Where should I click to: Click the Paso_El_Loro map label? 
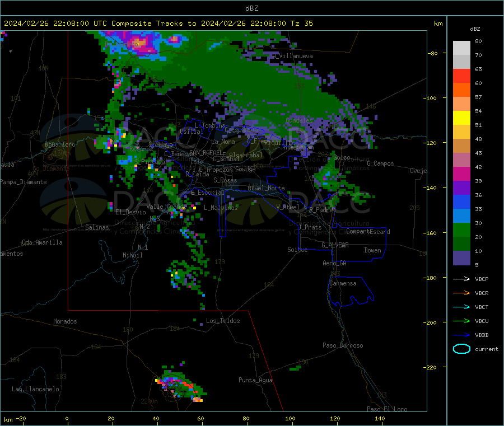point(387,409)
